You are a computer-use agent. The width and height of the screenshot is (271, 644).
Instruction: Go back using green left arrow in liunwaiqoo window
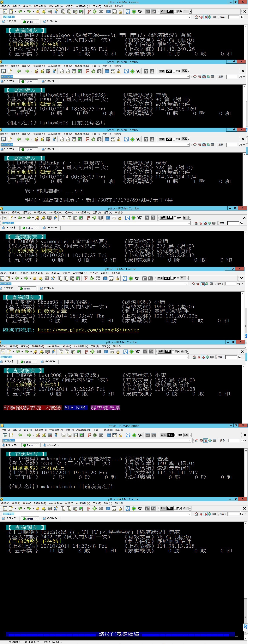pyautogui.click(x=20, y=12)
